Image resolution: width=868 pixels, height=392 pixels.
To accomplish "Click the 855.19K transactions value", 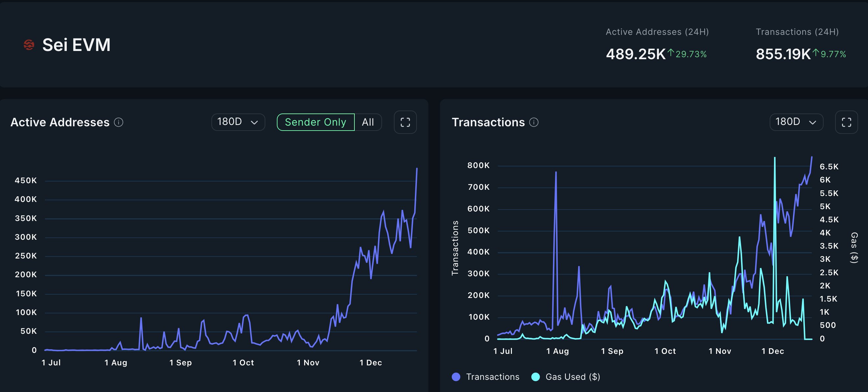I will 783,54.
